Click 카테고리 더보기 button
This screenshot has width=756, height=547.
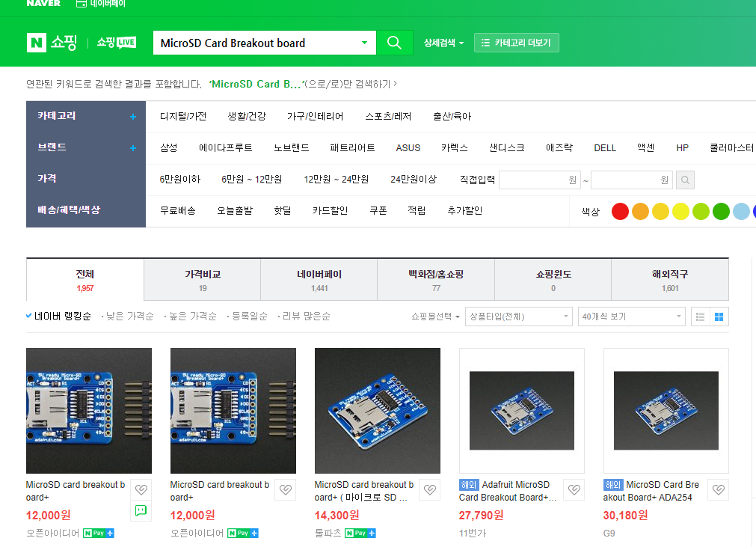(517, 43)
